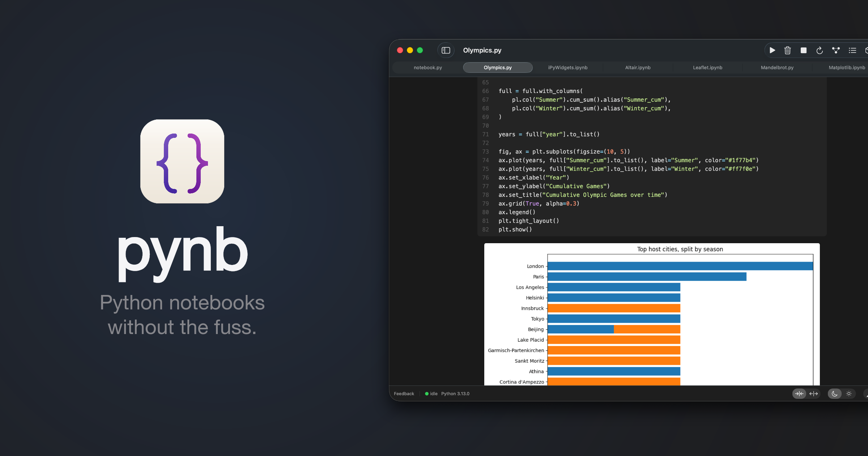Select the package icon at the toolbar's right edge
This screenshot has height=456, width=868.
[x=867, y=50]
